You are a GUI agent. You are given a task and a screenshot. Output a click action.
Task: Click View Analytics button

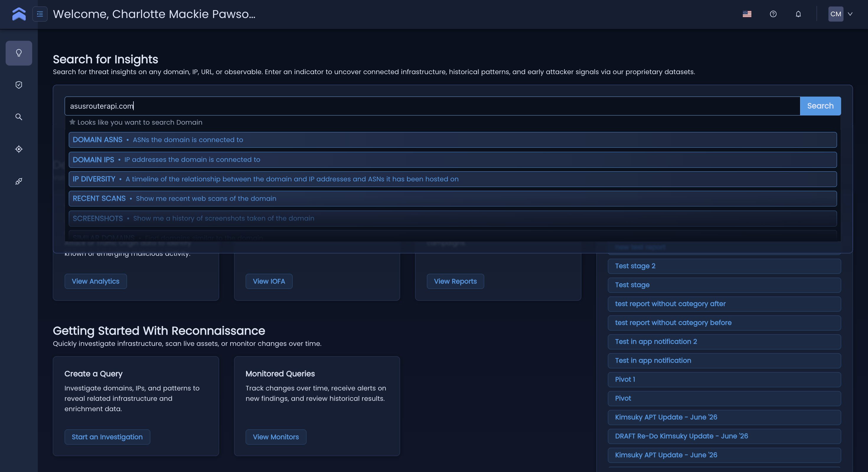tap(96, 281)
